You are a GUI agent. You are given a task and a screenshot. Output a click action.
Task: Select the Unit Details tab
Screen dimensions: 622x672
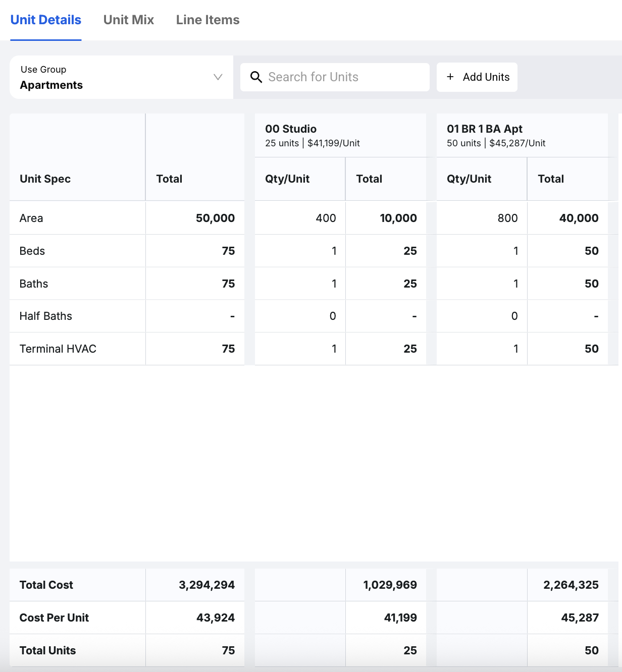pos(46,20)
